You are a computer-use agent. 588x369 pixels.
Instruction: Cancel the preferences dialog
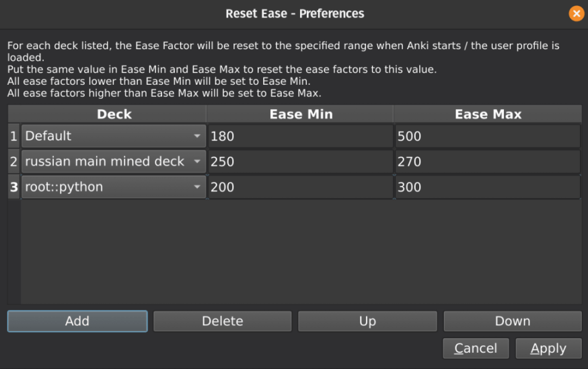coord(476,348)
